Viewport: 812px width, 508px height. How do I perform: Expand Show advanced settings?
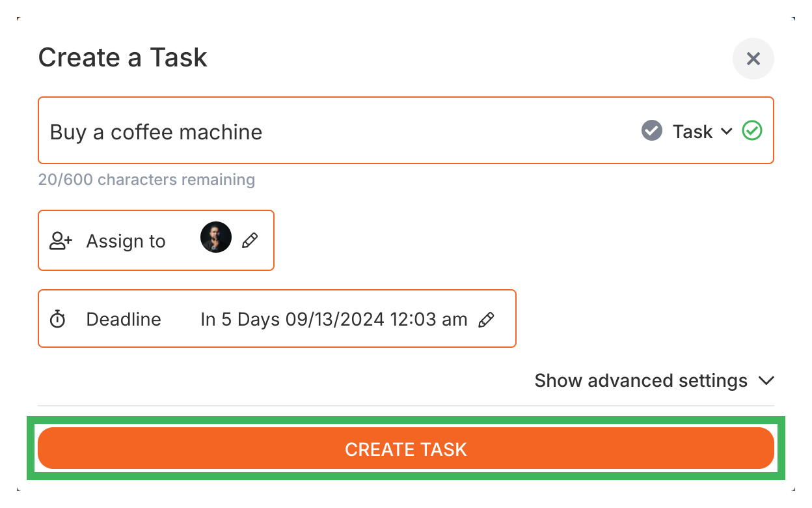click(640, 380)
